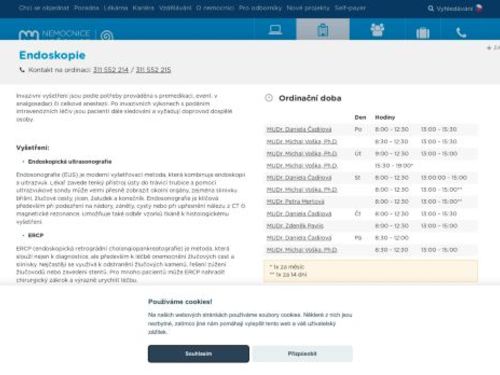Call the number 311 552 215
The image size is (500, 375).
tap(153, 70)
